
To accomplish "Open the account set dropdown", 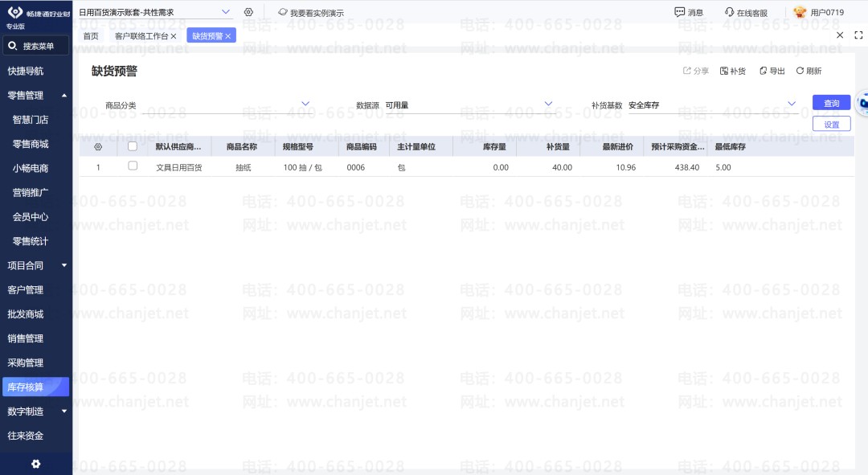I will [x=225, y=11].
